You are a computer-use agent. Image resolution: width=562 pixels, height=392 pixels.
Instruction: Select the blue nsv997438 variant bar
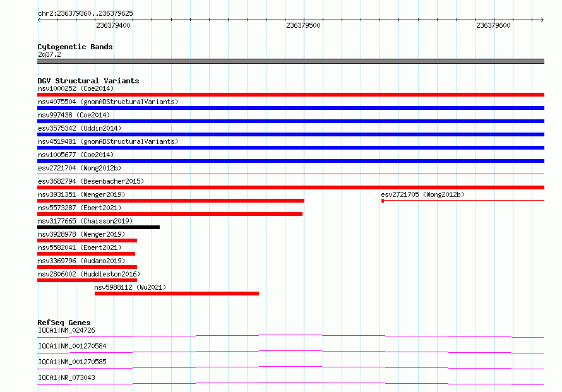coord(290,121)
